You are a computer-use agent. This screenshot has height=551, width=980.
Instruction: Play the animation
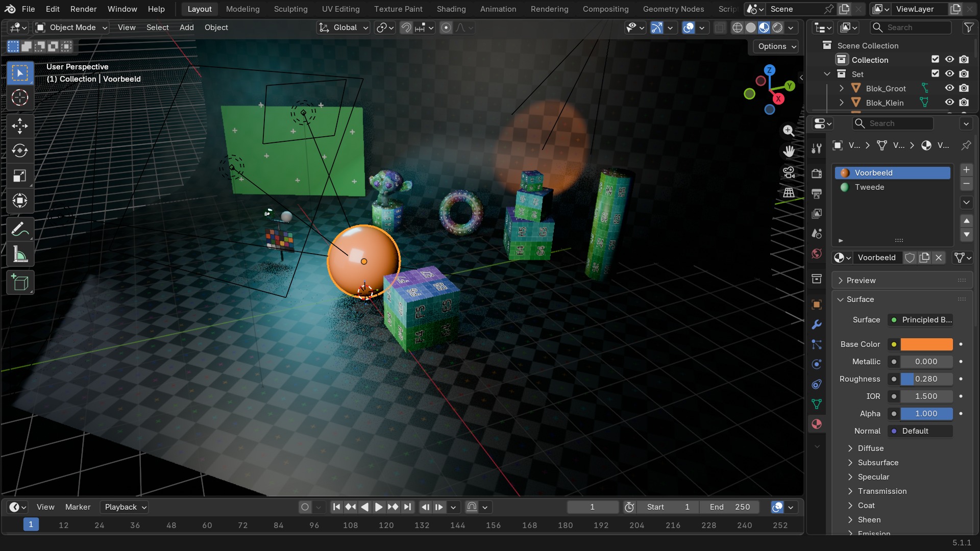[378, 507]
